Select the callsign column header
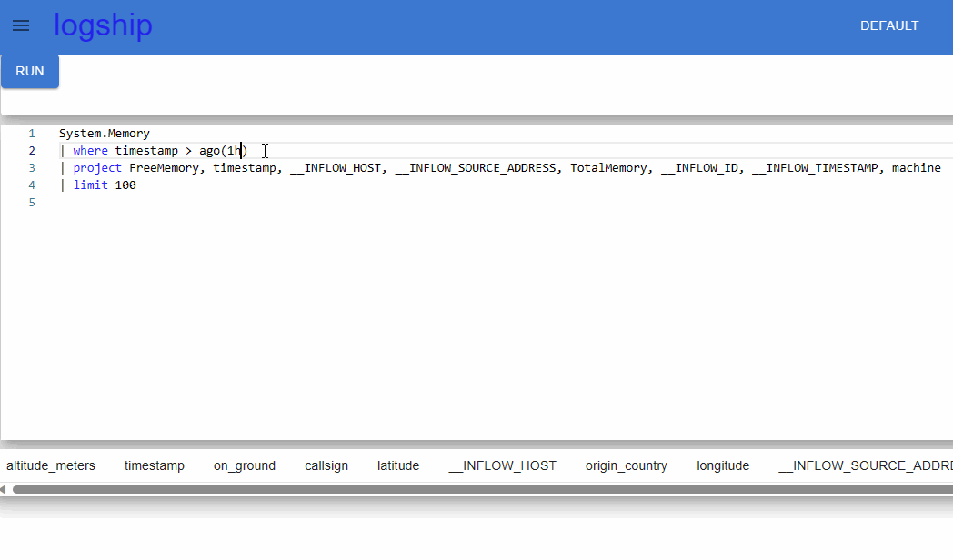 point(326,465)
